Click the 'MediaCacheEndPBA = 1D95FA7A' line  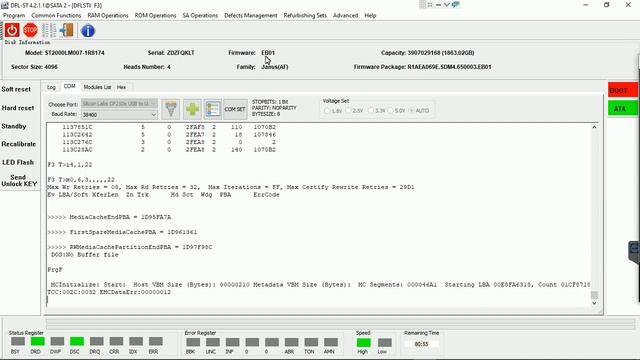(109, 217)
